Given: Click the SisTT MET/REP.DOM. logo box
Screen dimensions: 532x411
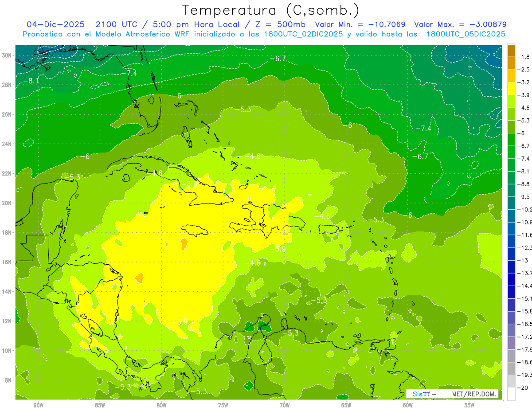Looking at the screenshot, I should tap(452, 394).
